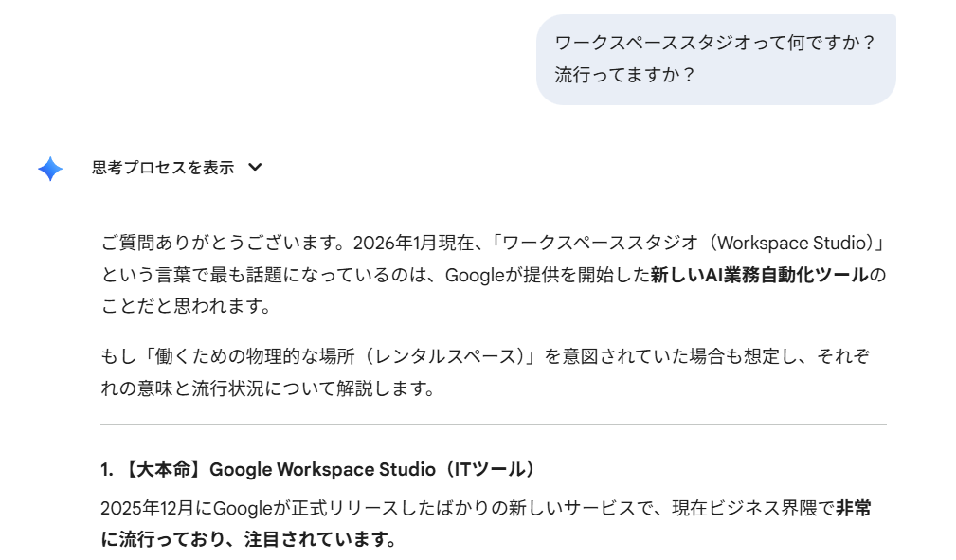The height and width of the screenshot is (560, 956).
Task: Click the Gemini sparkle icon
Action: coord(50,169)
